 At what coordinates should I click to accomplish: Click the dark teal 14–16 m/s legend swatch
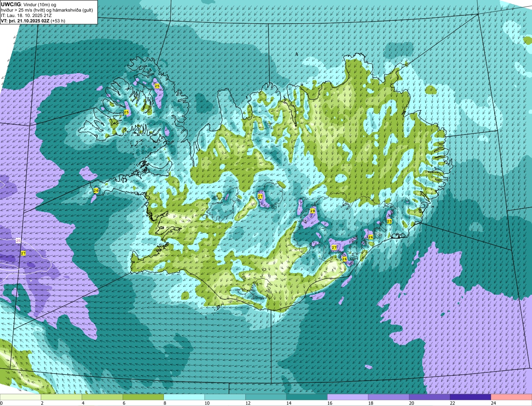click(307, 397)
